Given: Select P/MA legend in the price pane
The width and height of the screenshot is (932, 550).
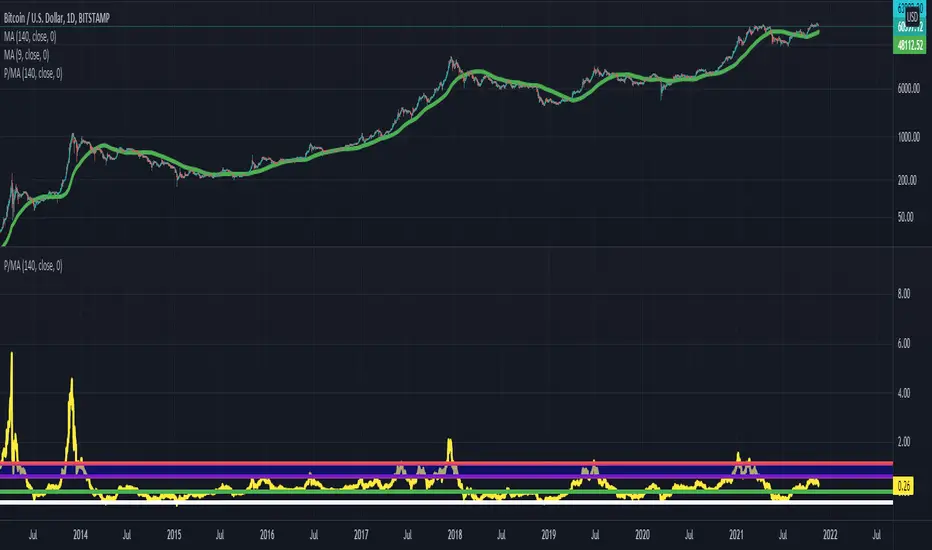Looking at the screenshot, I should (x=33, y=74).
